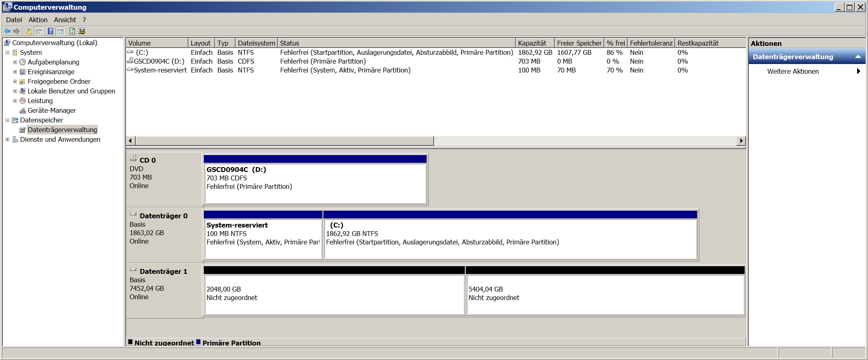Click the Refresh toolbar icon
Screen dimensions: 868x360
click(x=72, y=31)
